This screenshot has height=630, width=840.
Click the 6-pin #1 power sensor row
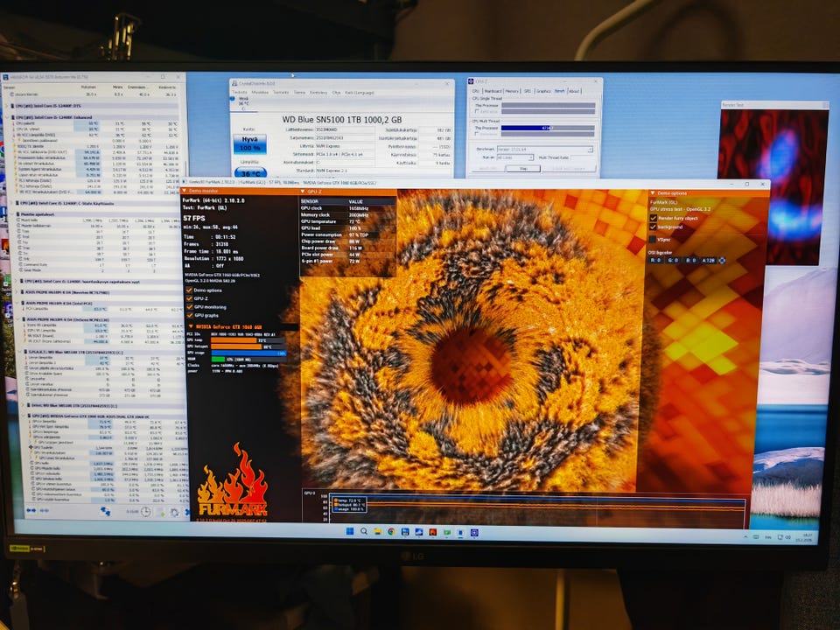click(x=347, y=261)
